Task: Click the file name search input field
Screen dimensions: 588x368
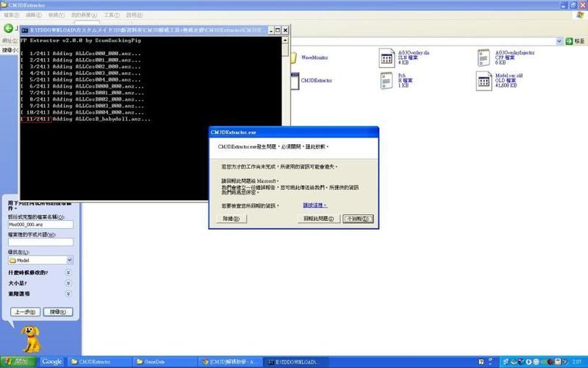Action: click(40, 224)
